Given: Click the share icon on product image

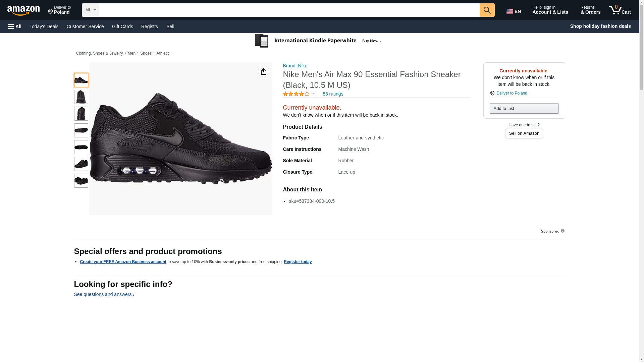Looking at the screenshot, I should pyautogui.click(x=263, y=71).
